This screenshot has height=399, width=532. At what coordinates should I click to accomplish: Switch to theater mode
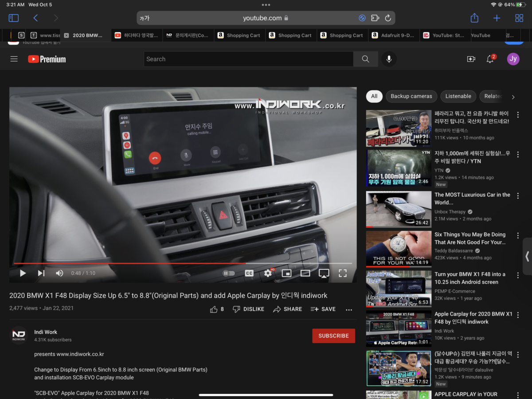[x=305, y=273]
